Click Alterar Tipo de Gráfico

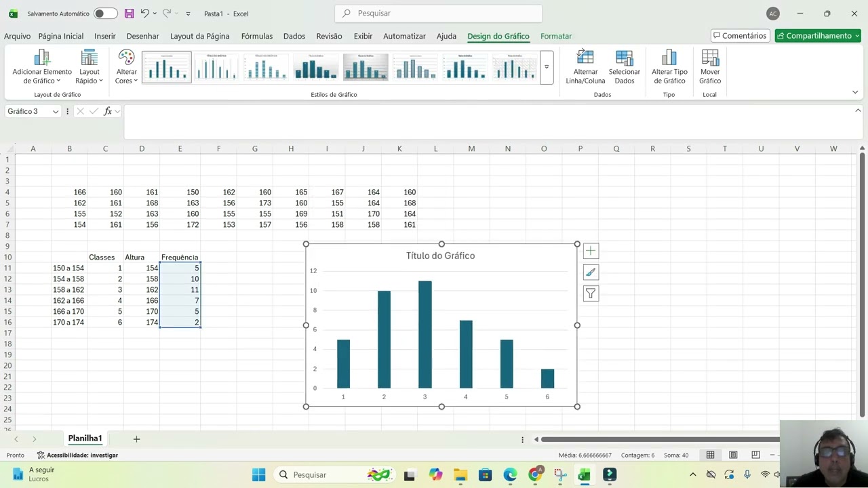(669, 67)
